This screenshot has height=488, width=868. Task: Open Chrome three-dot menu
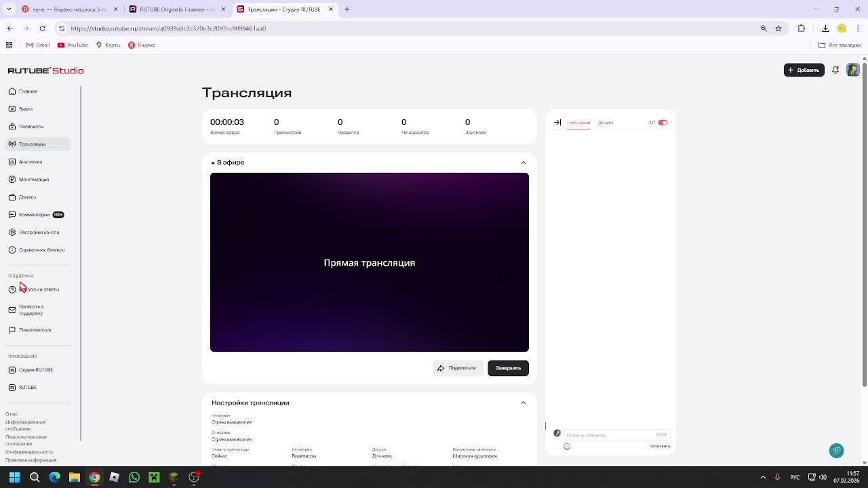coord(858,28)
